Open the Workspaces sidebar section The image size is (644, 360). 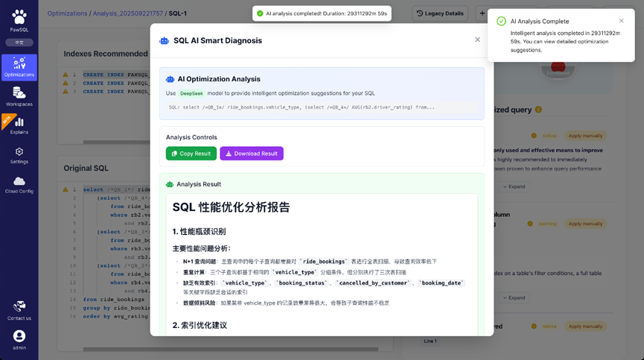[x=19, y=97]
